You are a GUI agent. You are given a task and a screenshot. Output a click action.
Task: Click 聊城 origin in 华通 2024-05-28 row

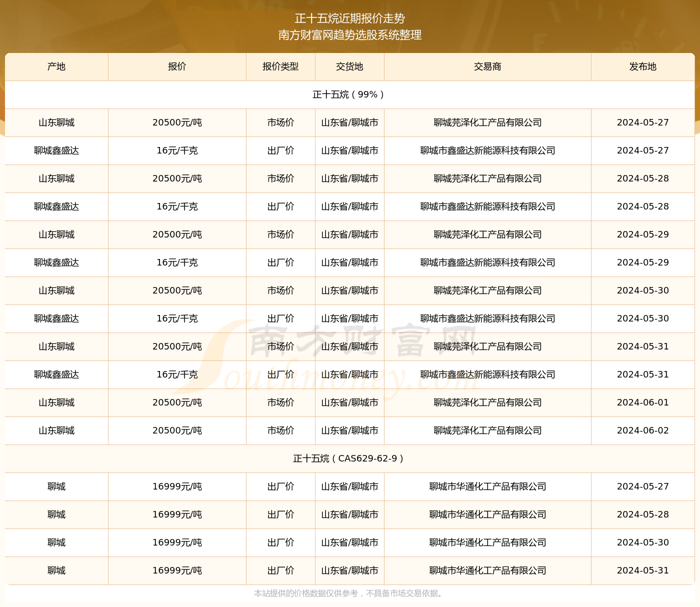point(56,514)
